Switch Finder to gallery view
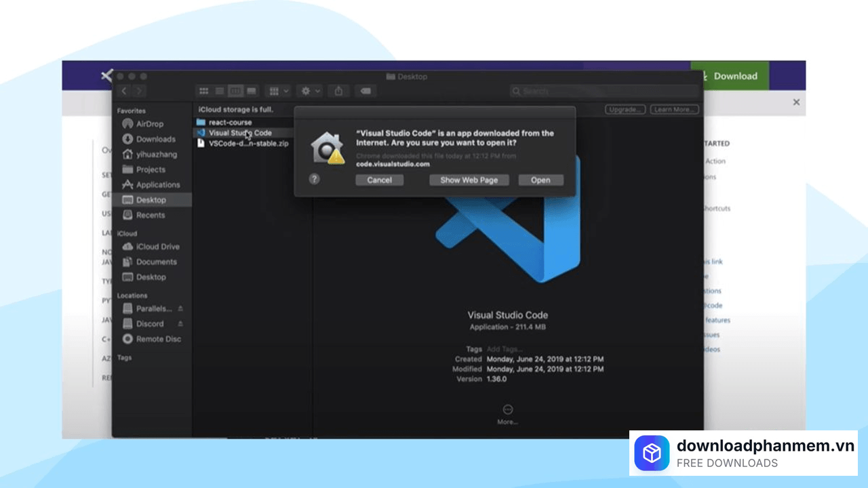This screenshot has width=868, height=488. [252, 91]
